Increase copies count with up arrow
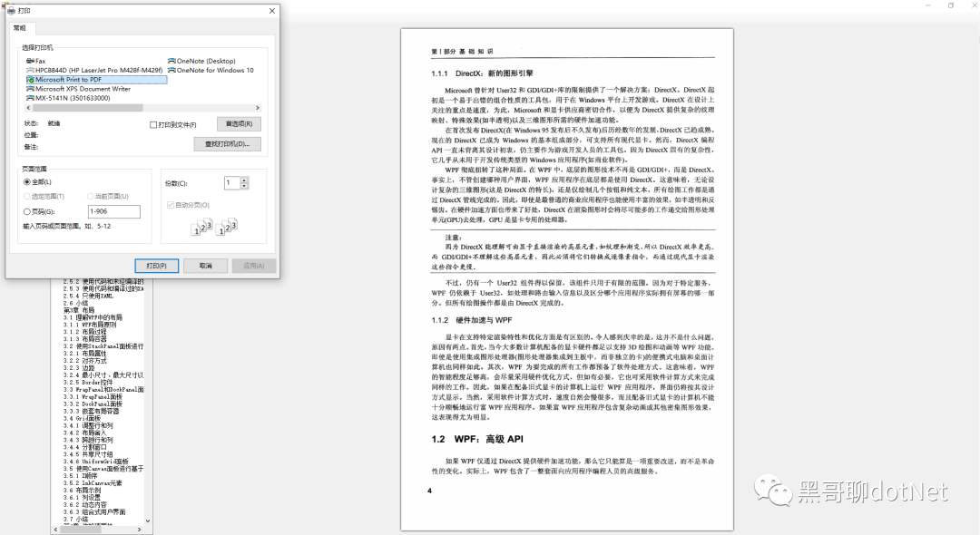The width and height of the screenshot is (980, 535). click(244, 180)
